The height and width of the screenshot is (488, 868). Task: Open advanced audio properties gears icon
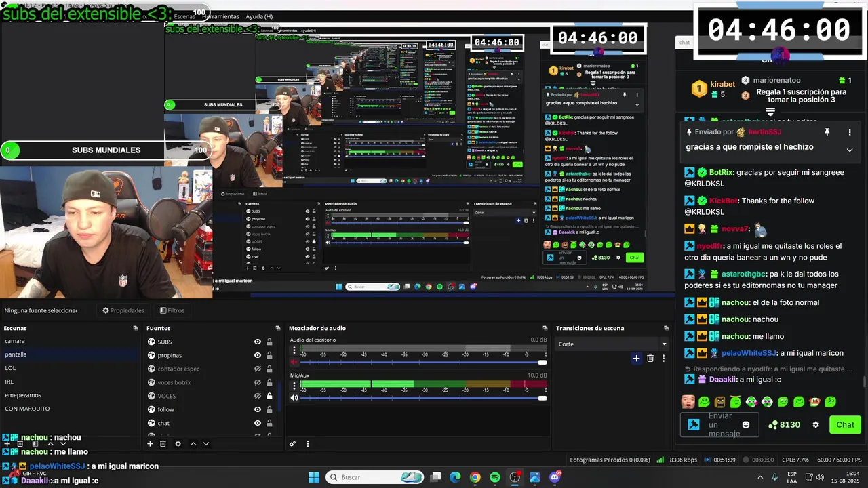pos(292,444)
